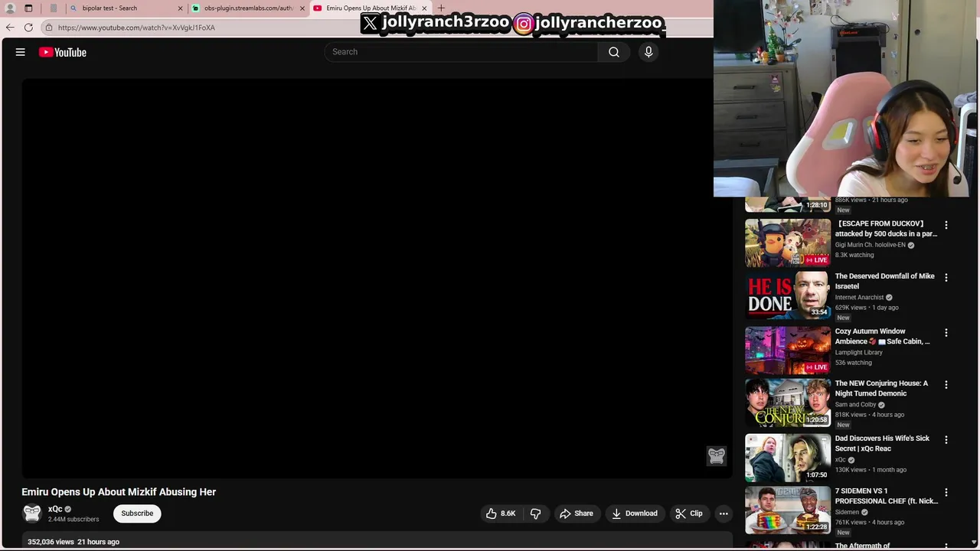Open Cozy Autumn Window Ambience live stream
Viewport: 980px width, 551px height.
click(x=882, y=336)
